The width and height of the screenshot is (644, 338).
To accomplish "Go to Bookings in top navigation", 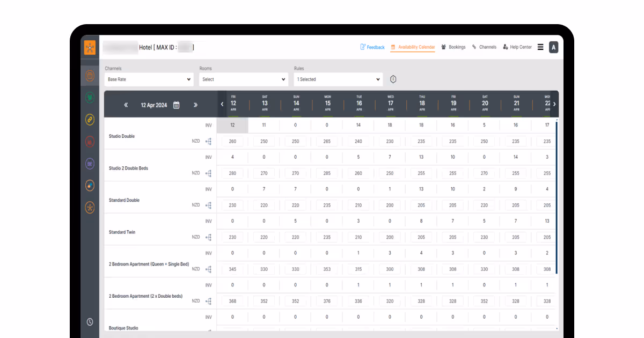I will (x=453, y=47).
